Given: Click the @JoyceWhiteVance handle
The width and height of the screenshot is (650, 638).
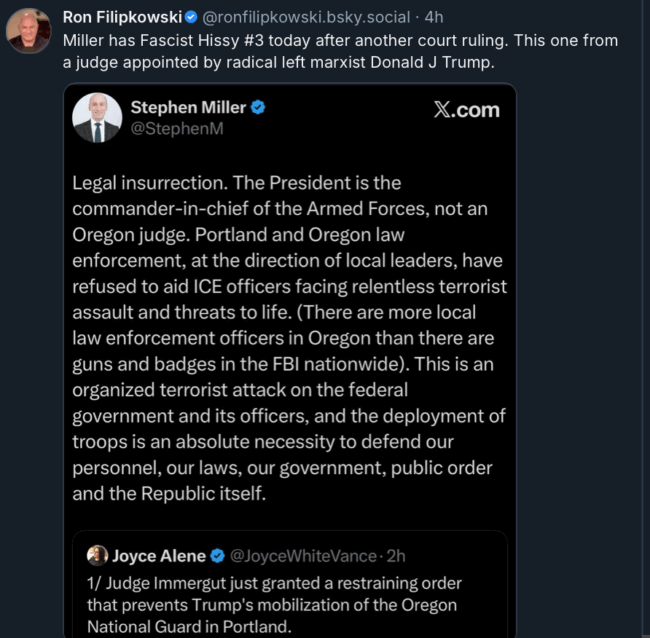Looking at the screenshot, I should click(304, 556).
